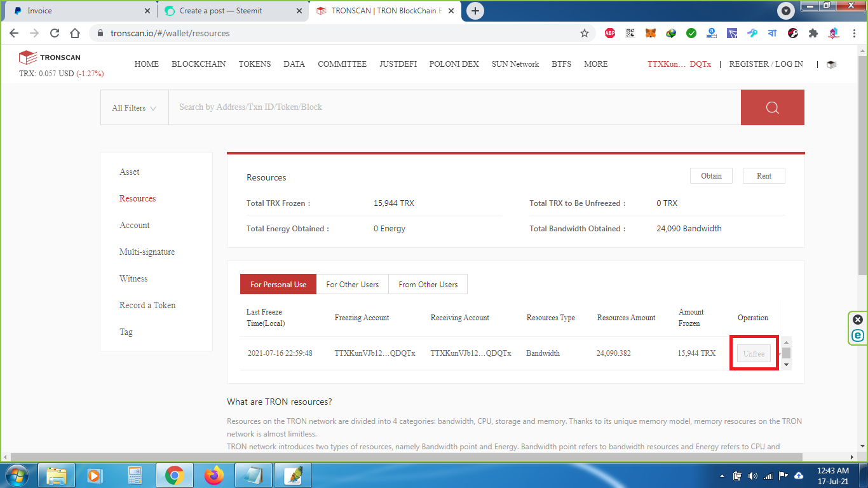868x488 pixels.
Task: Show hidden system tray icons
Action: [x=722, y=476]
